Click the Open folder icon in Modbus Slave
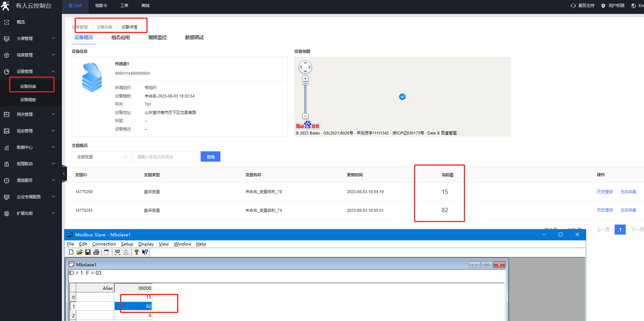This screenshot has width=644, height=321. click(79, 252)
